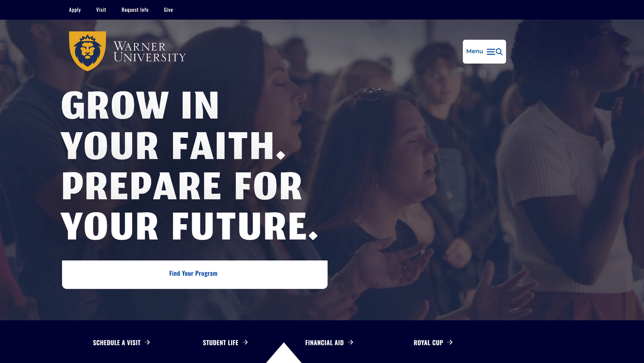The image size is (644, 363).
Task: Click the arrow beside Financial Aid
Action: click(x=351, y=342)
